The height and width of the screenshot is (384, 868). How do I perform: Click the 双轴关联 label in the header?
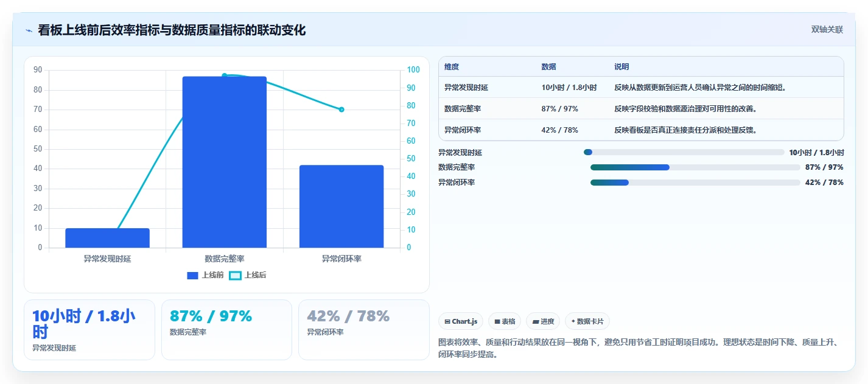[827, 30]
